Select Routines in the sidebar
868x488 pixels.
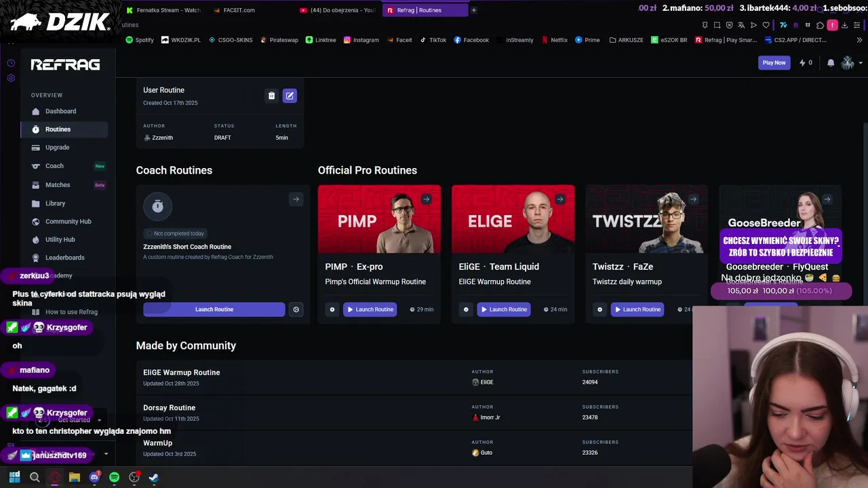(x=64, y=129)
